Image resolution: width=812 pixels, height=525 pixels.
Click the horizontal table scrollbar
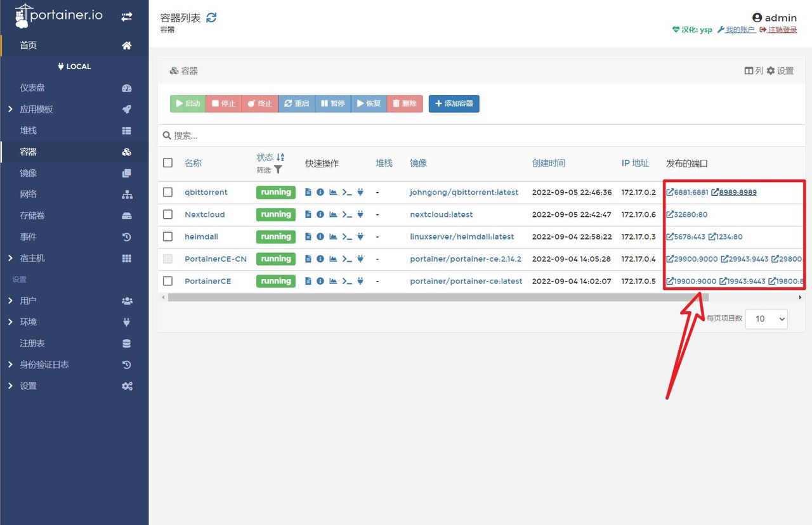click(438, 297)
